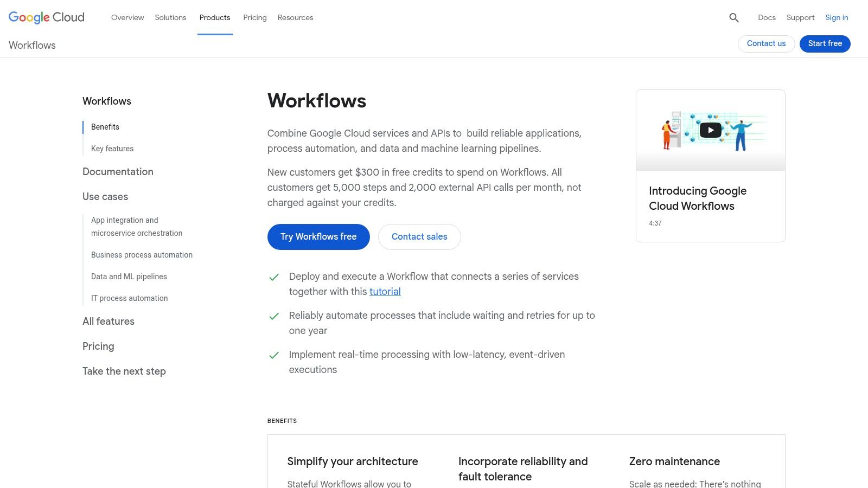Open the Overview section
The image size is (868, 488).
tap(127, 17)
